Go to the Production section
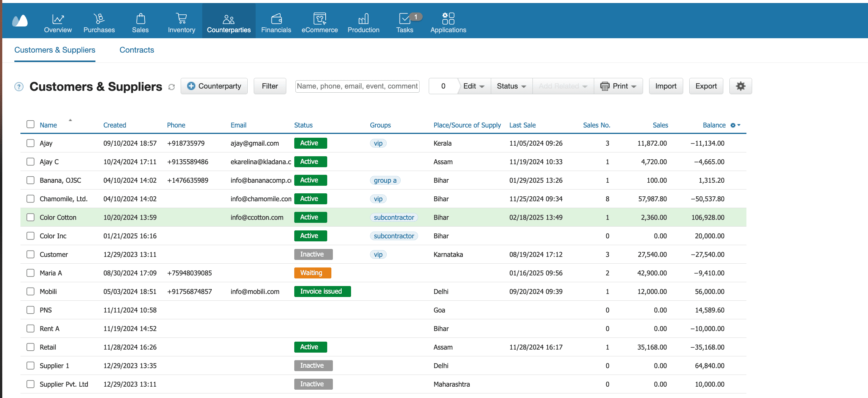Screen dimensions: 868x398 pyautogui.click(x=364, y=23)
